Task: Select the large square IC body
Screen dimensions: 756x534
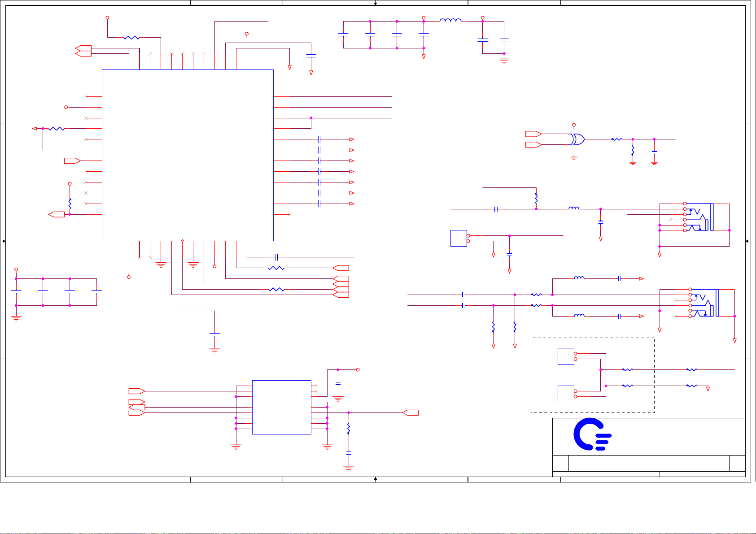Action: [188, 155]
